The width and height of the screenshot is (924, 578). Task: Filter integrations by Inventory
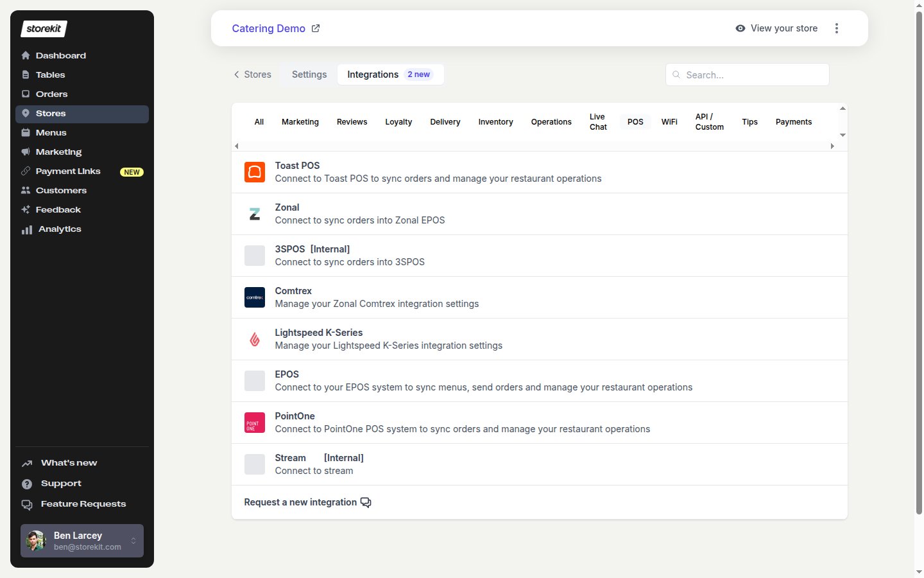[x=496, y=122]
